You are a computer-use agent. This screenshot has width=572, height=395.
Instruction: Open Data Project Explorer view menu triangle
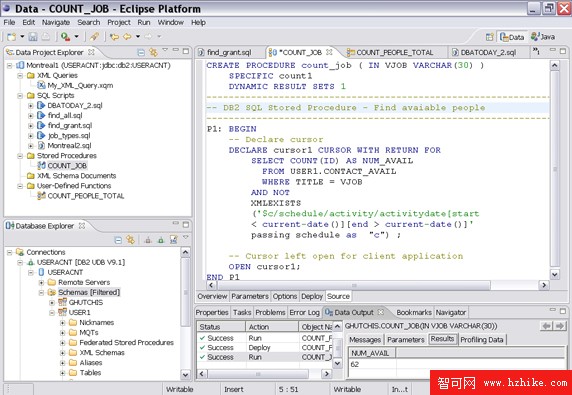(165, 50)
